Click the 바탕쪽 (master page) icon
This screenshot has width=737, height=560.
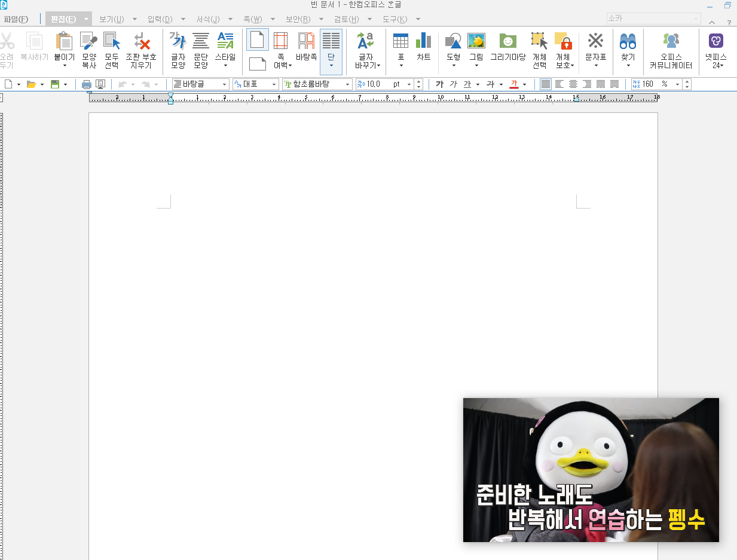pos(306,41)
